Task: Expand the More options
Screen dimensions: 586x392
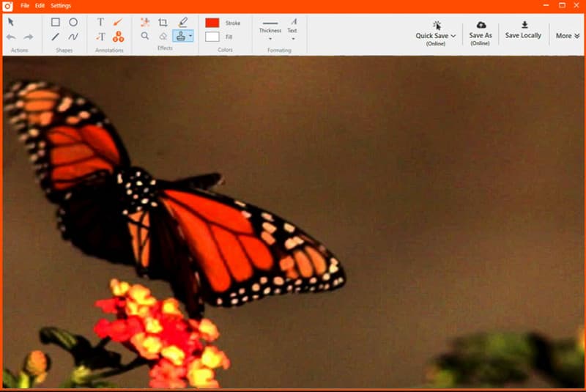Action: pyautogui.click(x=567, y=35)
